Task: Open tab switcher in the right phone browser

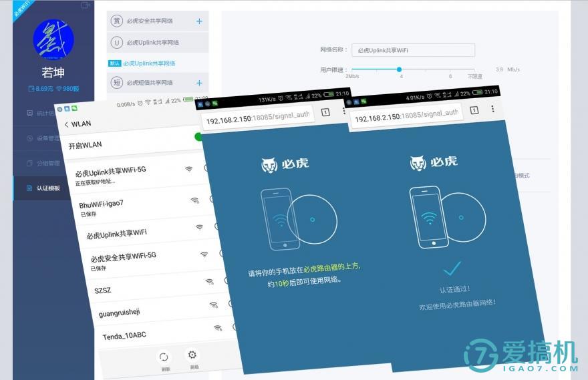Action: (474, 110)
